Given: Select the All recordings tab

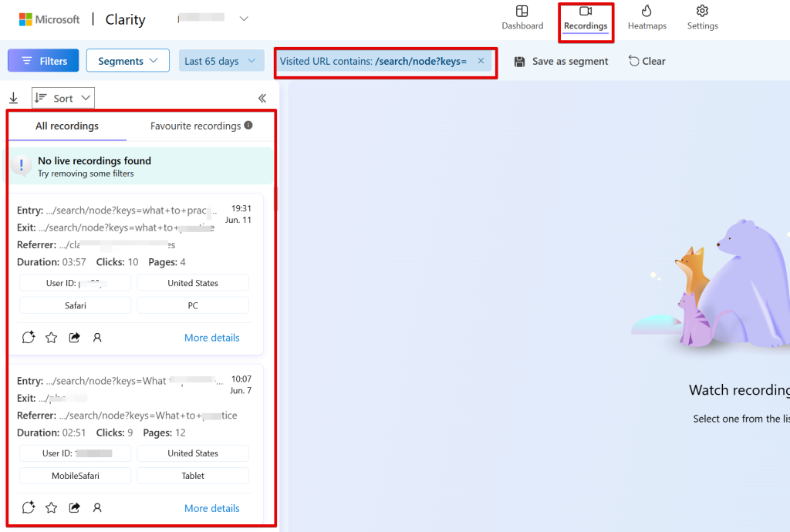Looking at the screenshot, I should 67,126.
